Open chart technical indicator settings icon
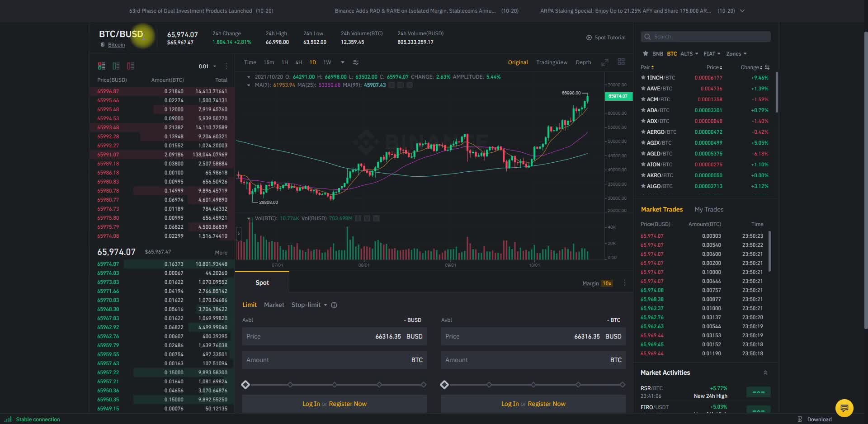 [x=356, y=62]
